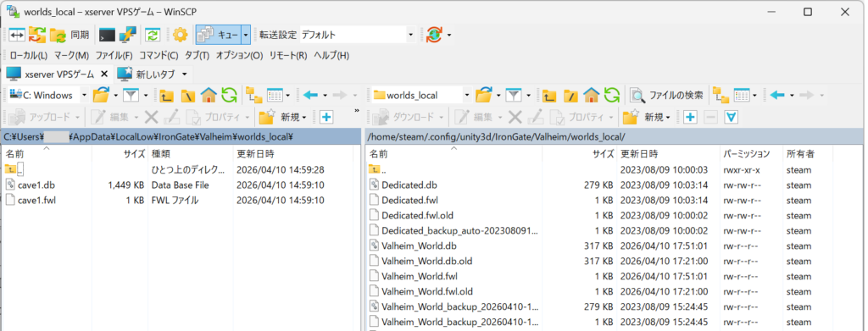Click the remote parent directory folder icon
Viewport: 868px width, 331px height.
click(549, 95)
